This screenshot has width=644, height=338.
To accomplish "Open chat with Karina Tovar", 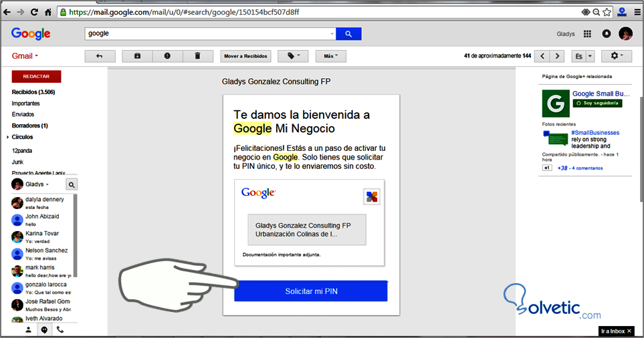I will 41,236.
